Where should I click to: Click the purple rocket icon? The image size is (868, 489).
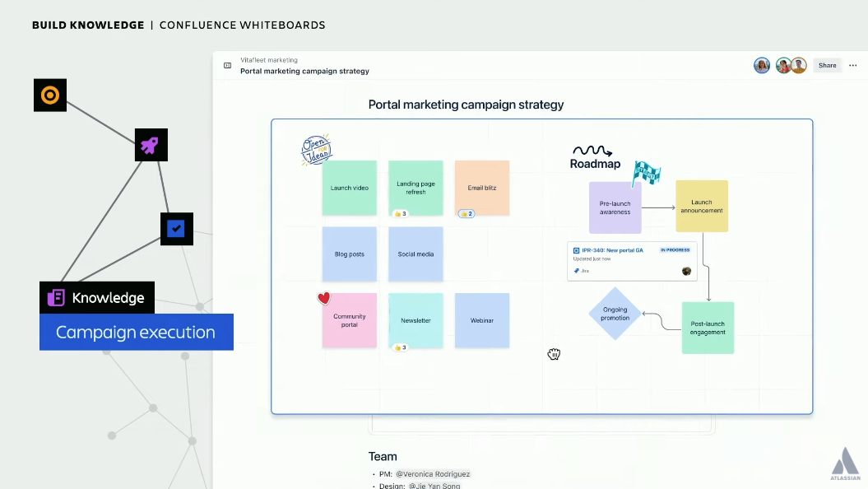pyautogui.click(x=151, y=145)
